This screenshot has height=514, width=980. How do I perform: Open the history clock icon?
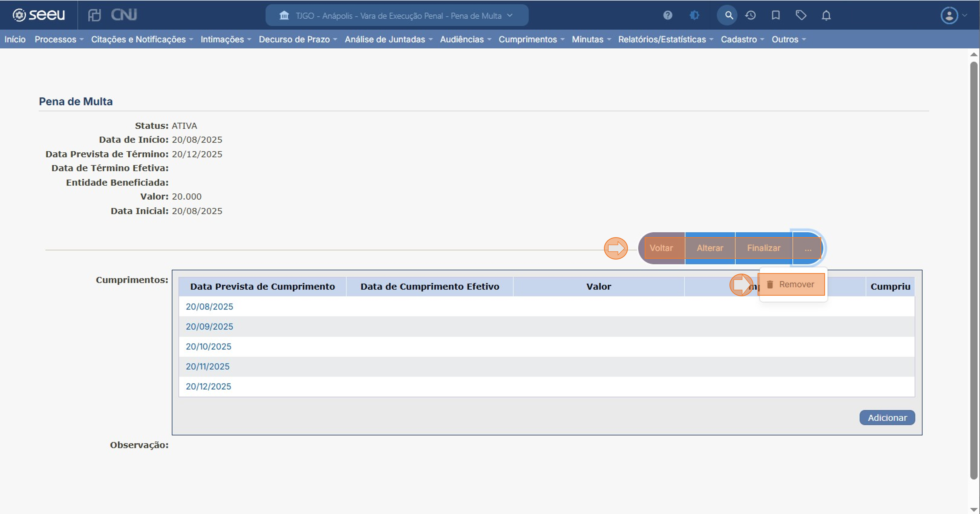(x=750, y=15)
